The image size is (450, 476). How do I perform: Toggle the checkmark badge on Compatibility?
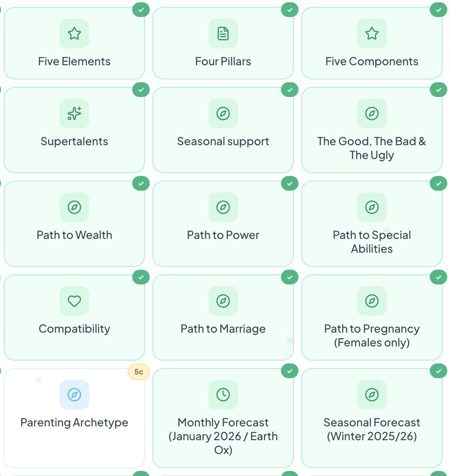141,277
